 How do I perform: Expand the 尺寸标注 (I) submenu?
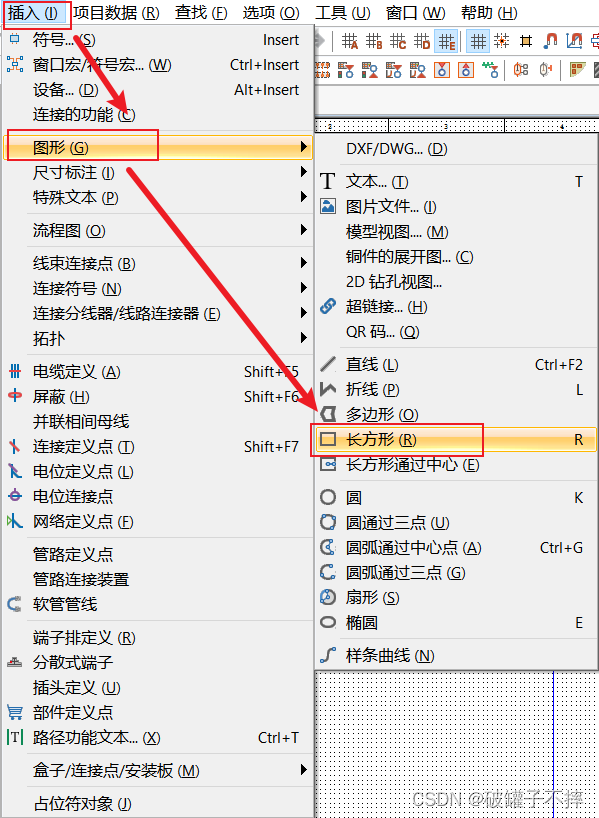158,172
